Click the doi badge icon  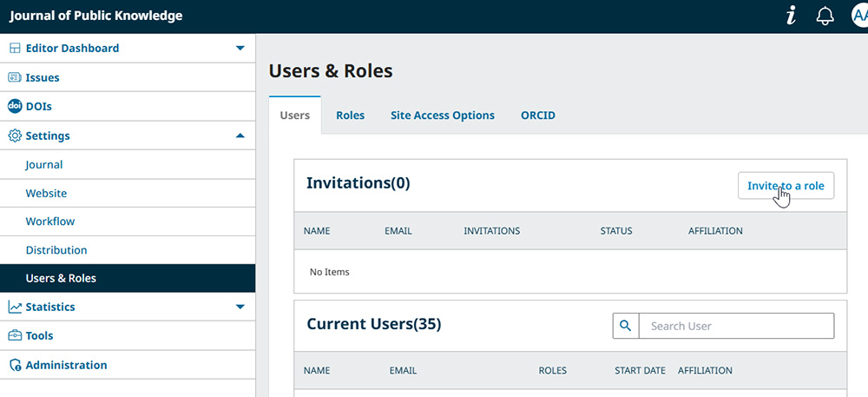pos(15,106)
